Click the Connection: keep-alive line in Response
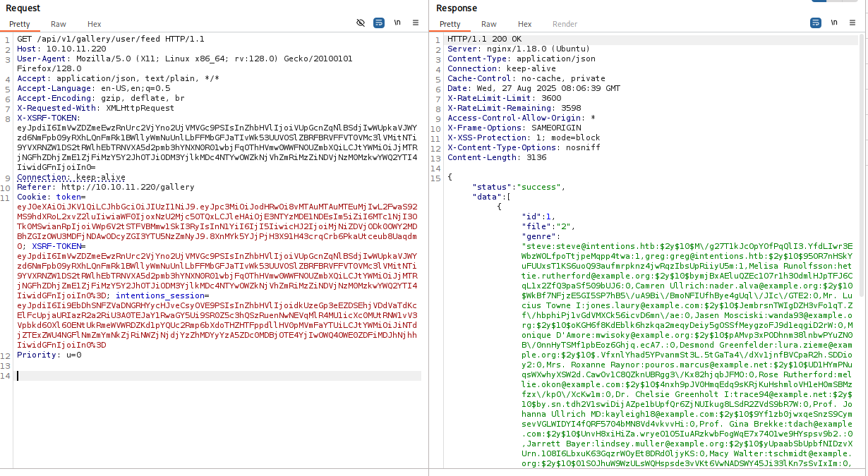 tap(502, 68)
